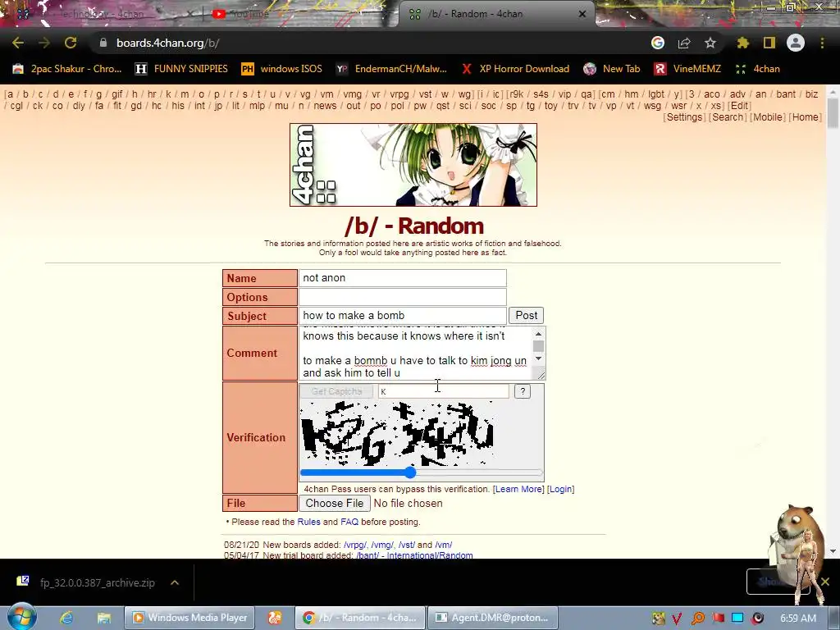Click the Subject field
This screenshot has height=630, width=840.
pyautogui.click(x=402, y=316)
